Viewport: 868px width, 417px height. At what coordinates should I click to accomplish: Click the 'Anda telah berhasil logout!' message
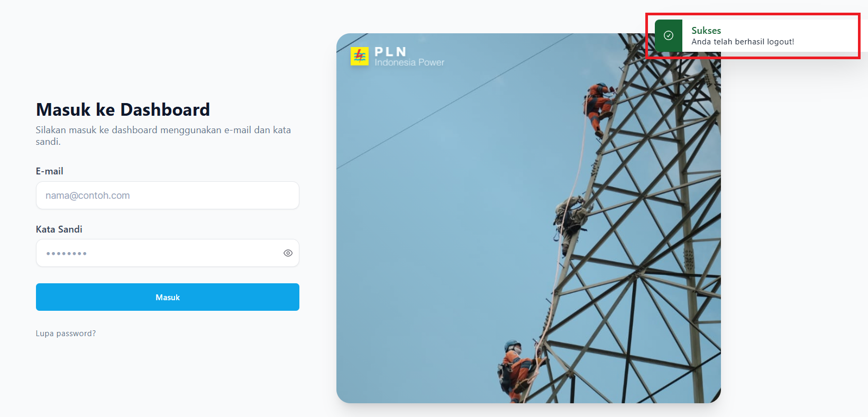tap(743, 42)
